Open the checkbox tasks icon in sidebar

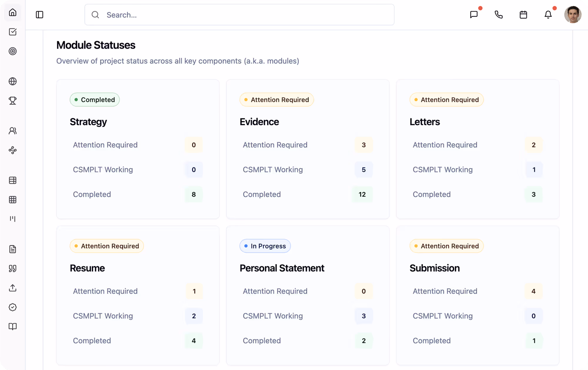coord(13,32)
